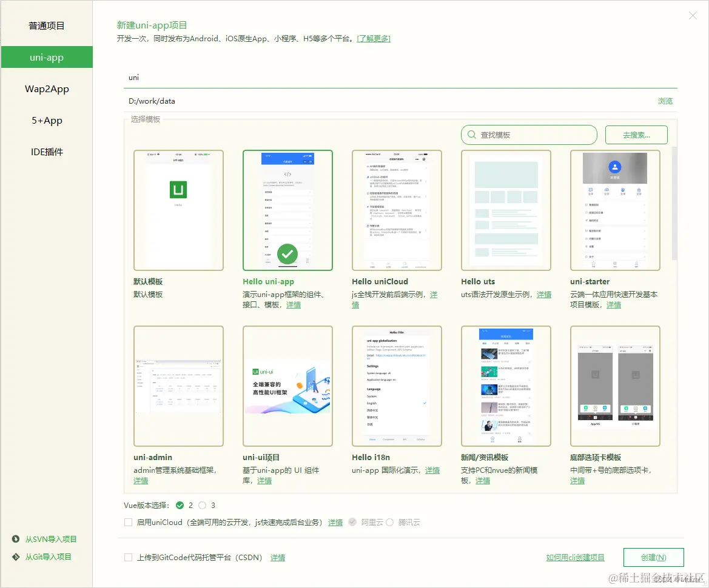This screenshot has height=588, width=709.
Task: Click 从SVN导入项目 link text
Action: pos(51,539)
